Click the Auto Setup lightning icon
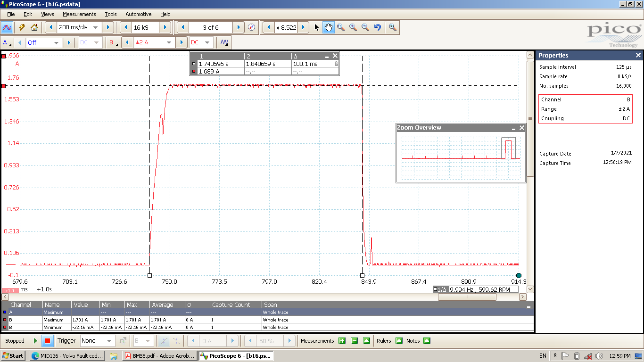The height and width of the screenshot is (362, 644). point(22,27)
